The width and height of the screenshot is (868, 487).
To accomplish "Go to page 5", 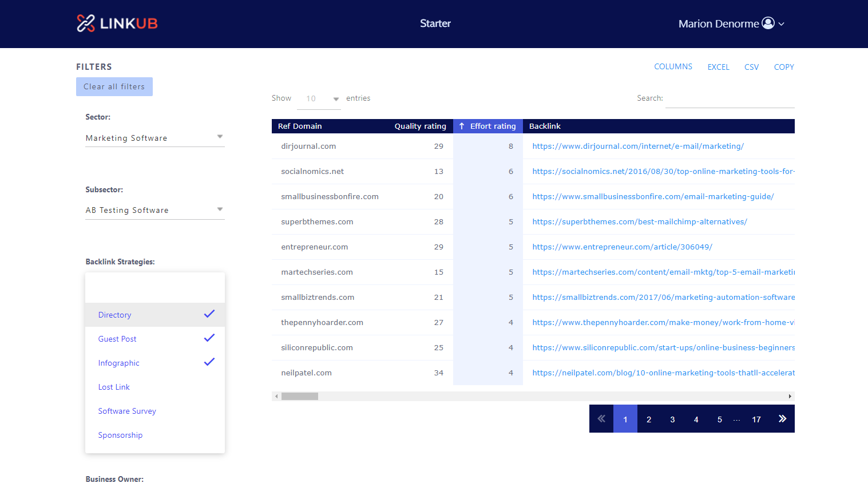I will pyautogui.click(x=720, y=419).
